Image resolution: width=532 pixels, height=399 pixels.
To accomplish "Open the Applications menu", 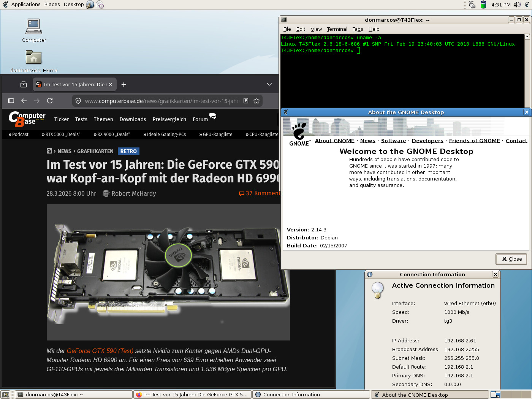I will click(26, 5).
